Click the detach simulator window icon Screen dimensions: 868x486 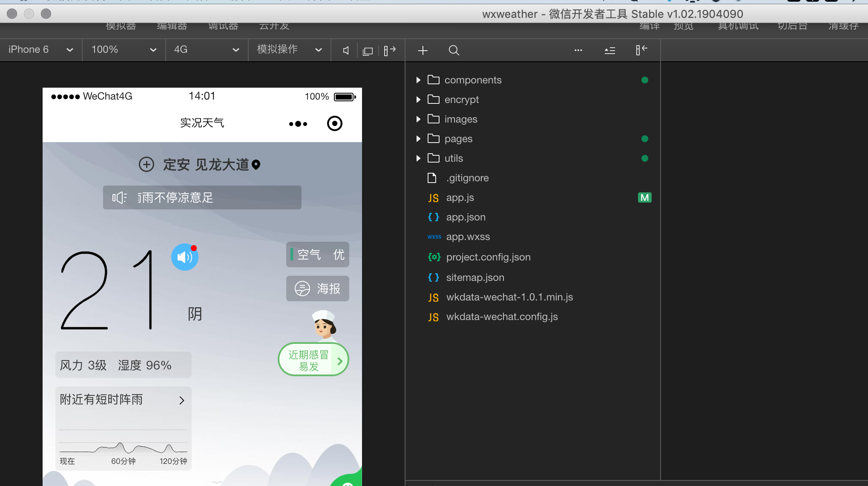tap(368, 51)
